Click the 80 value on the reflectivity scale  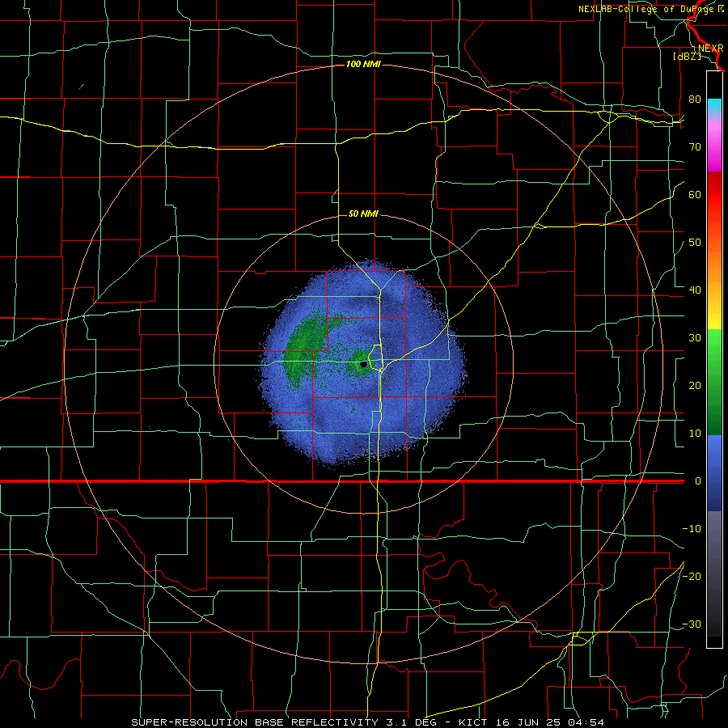[695, 99]
